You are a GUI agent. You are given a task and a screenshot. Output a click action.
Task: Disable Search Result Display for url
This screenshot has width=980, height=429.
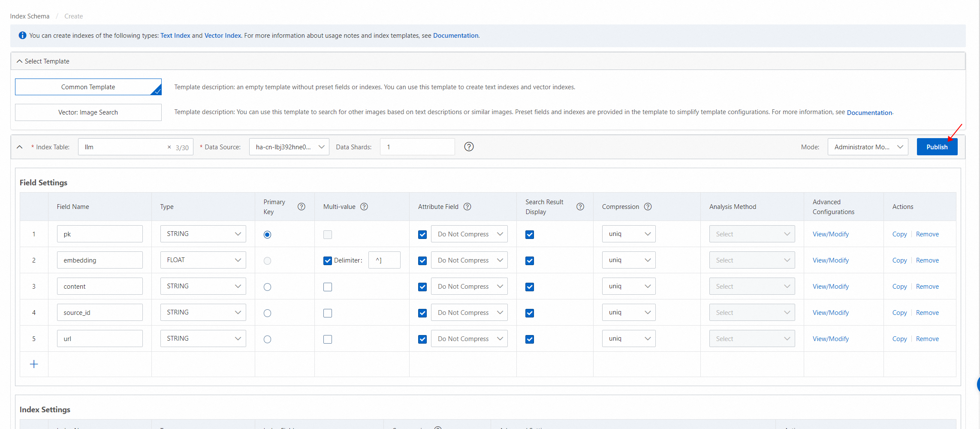click(x=530, y=339)
